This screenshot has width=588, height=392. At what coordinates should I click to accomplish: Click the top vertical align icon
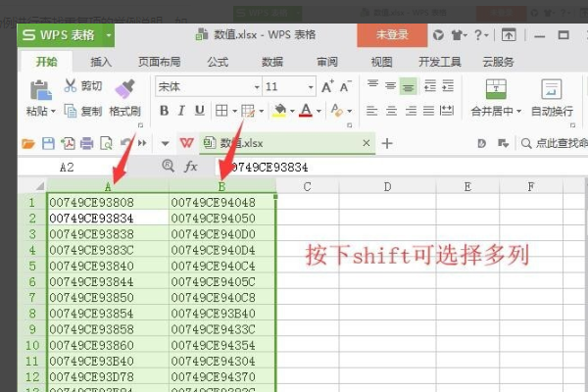[x=372, y=86]
